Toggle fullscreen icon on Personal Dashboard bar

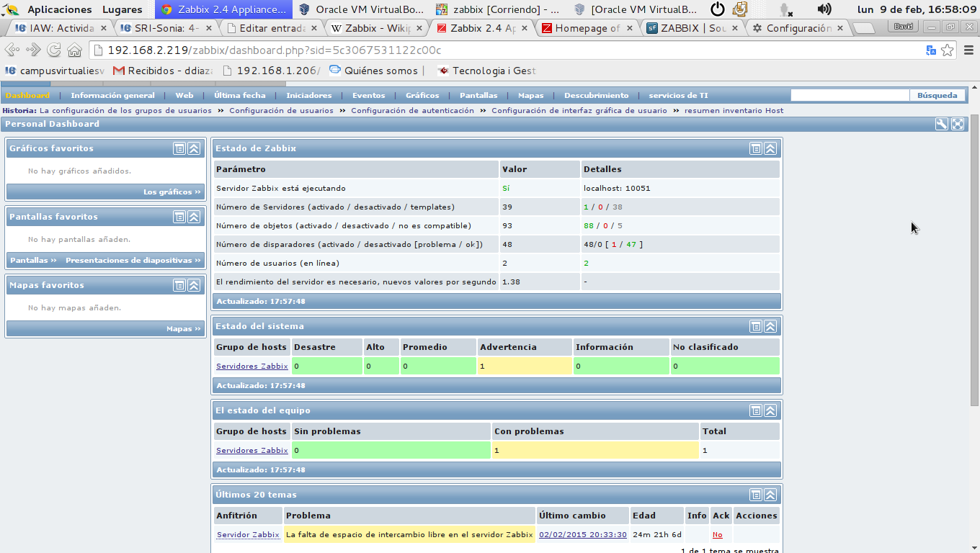click(957, 124)
